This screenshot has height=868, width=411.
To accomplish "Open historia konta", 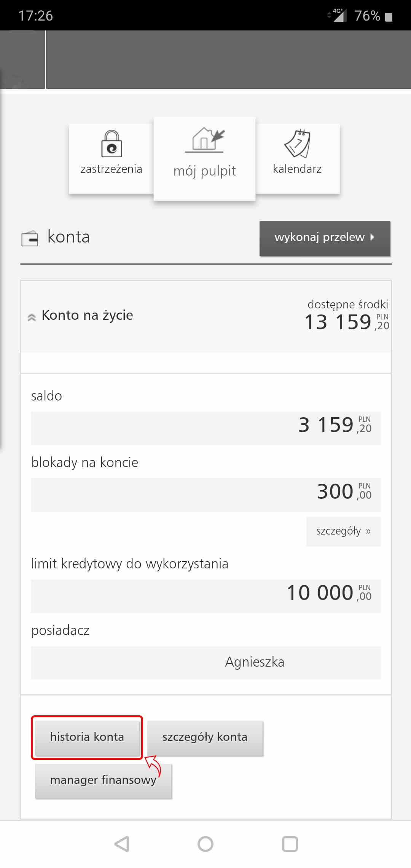I will 87,737.
